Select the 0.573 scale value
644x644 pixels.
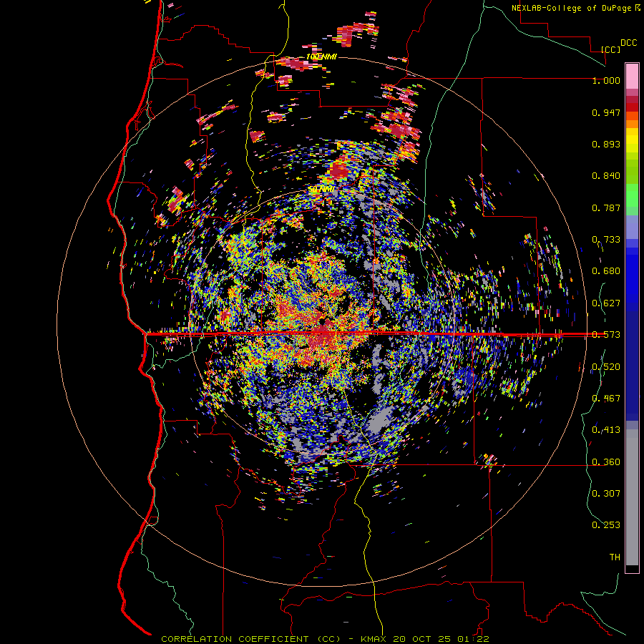[x=606, y=335]
